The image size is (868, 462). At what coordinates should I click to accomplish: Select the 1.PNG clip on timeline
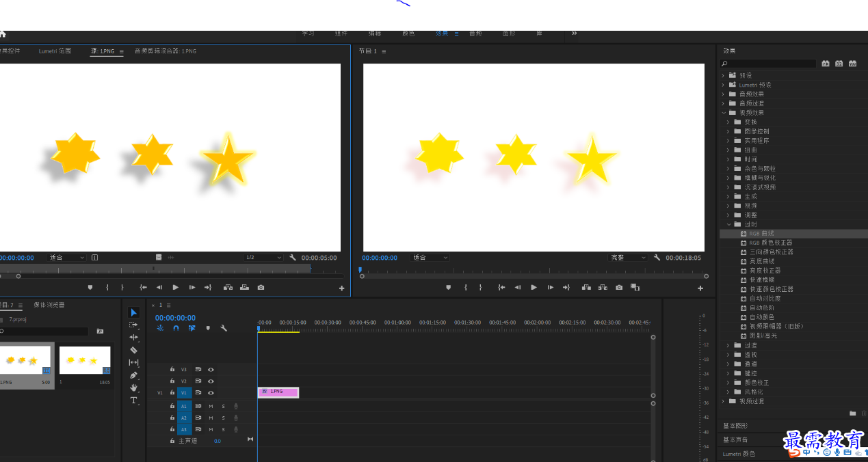(x=278, y=392)
